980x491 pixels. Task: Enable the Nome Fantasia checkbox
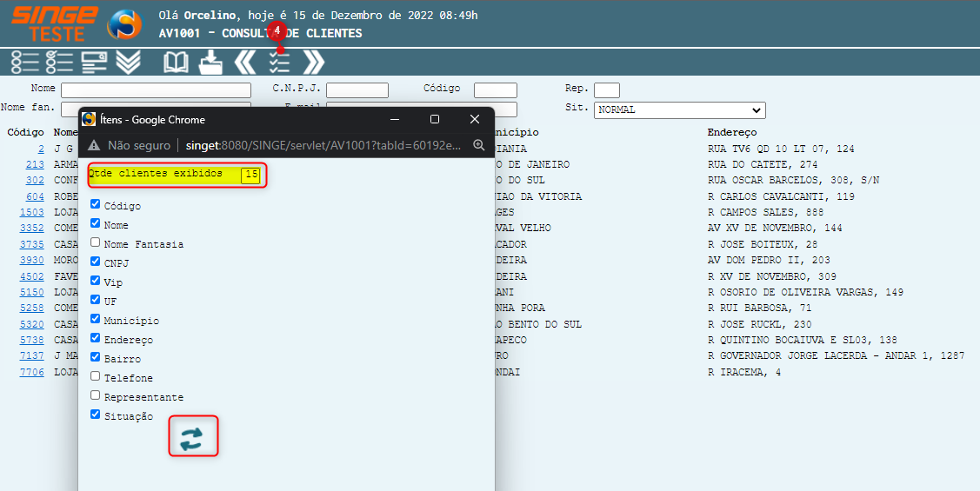[x=96, y=243]
